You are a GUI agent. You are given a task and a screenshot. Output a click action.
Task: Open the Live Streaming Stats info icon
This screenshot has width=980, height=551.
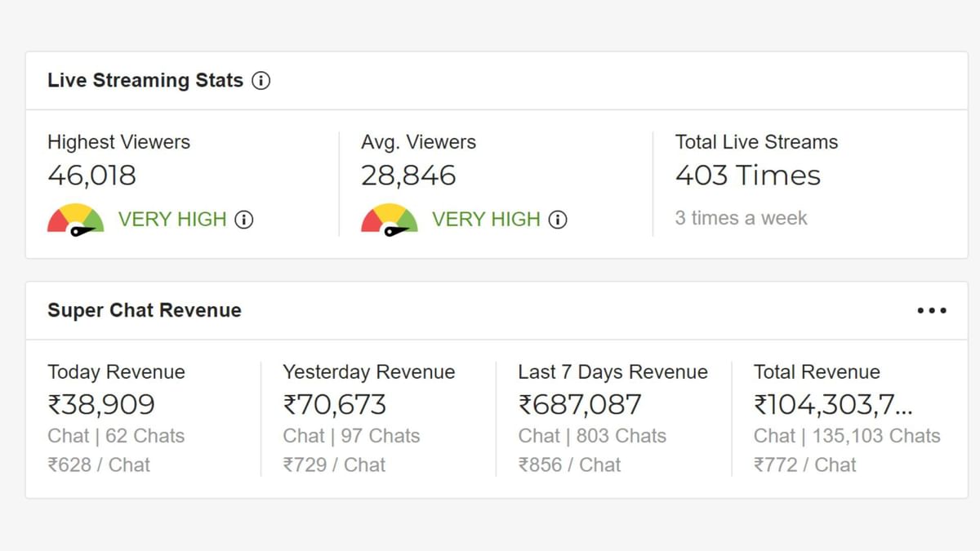[x=261, y=80]
